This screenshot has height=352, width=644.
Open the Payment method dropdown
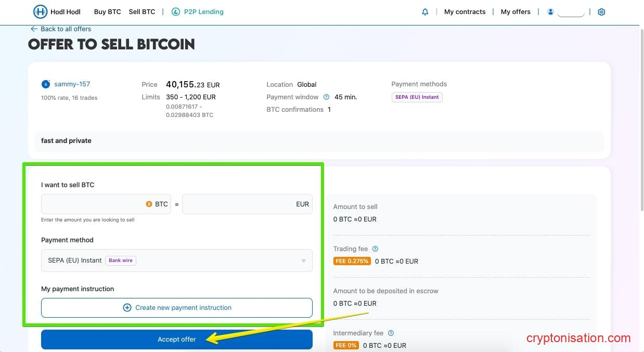[303, 260]
